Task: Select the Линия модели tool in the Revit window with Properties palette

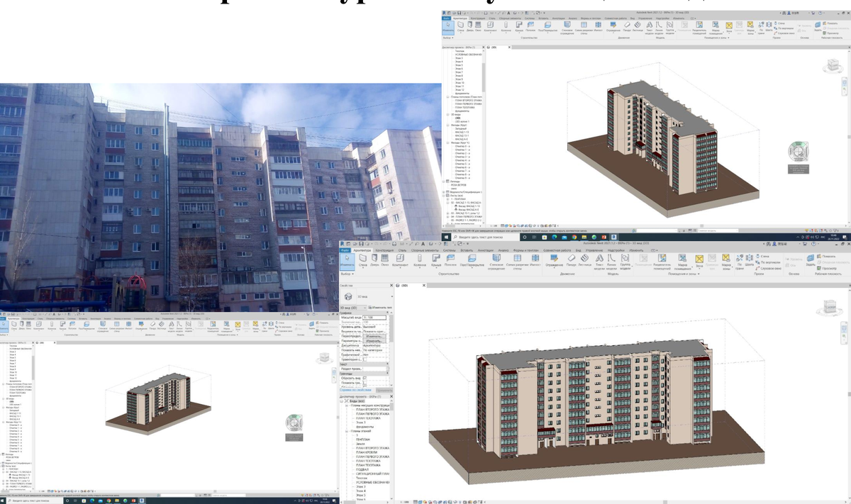Action: pos(611,262)
